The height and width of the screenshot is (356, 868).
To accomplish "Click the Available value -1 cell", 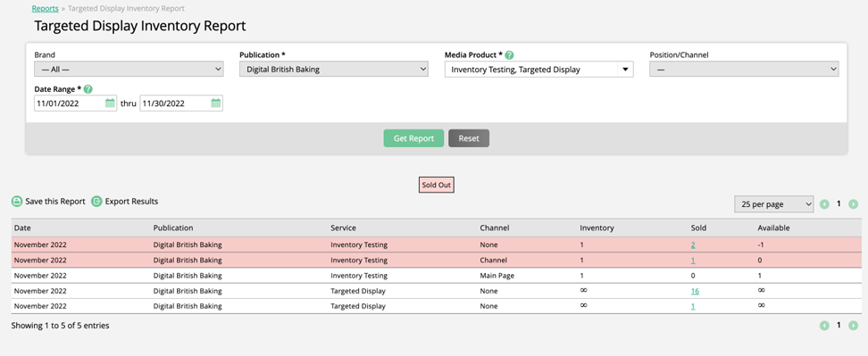I will (x=761, y=244).
